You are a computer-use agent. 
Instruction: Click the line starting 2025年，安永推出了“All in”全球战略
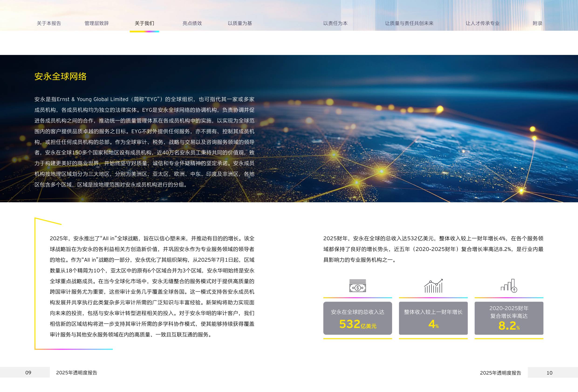click(x=152, y=238)
